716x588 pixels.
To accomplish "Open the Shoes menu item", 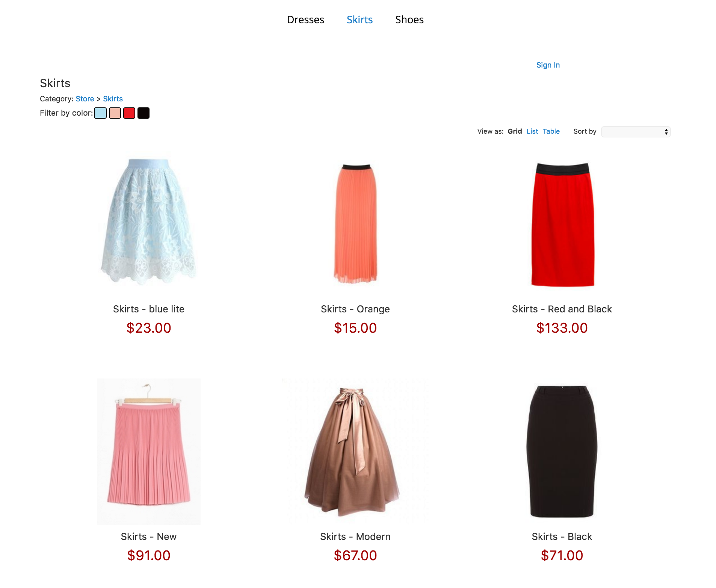I will (x=409, y=20).
